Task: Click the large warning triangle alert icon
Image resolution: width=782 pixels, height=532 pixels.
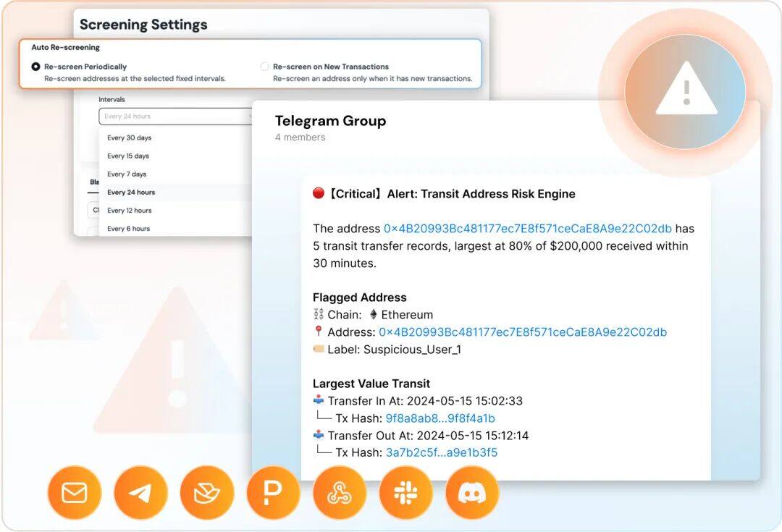Action: click(686, 90)
